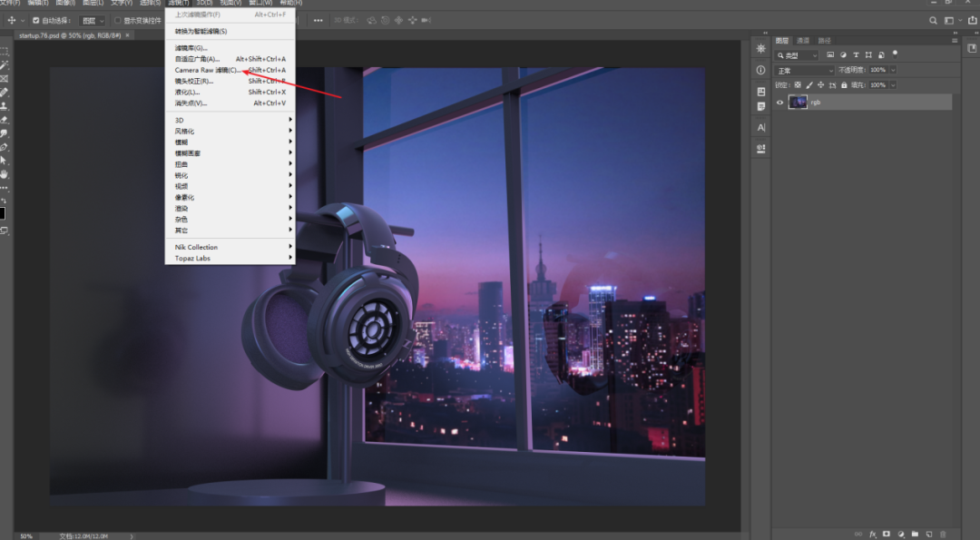The image size is (980, 540).
Task: Toggle visibility of the rgb layer
Action: coord(779,103)
